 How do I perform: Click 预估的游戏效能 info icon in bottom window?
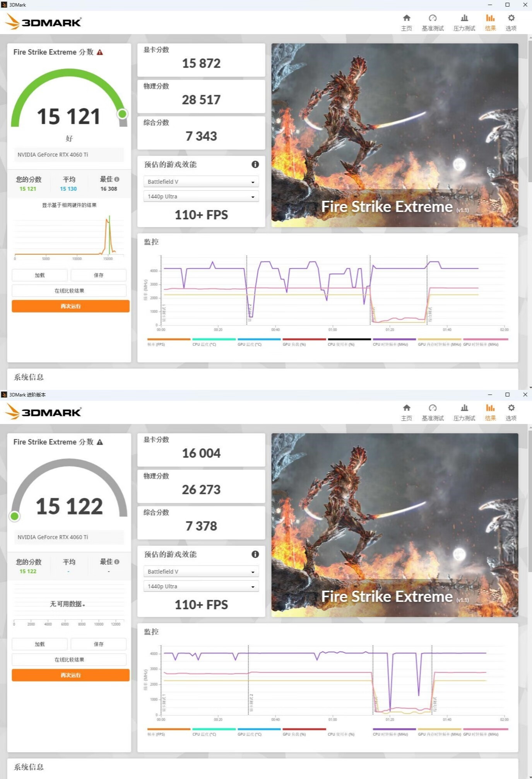point(255,554)
